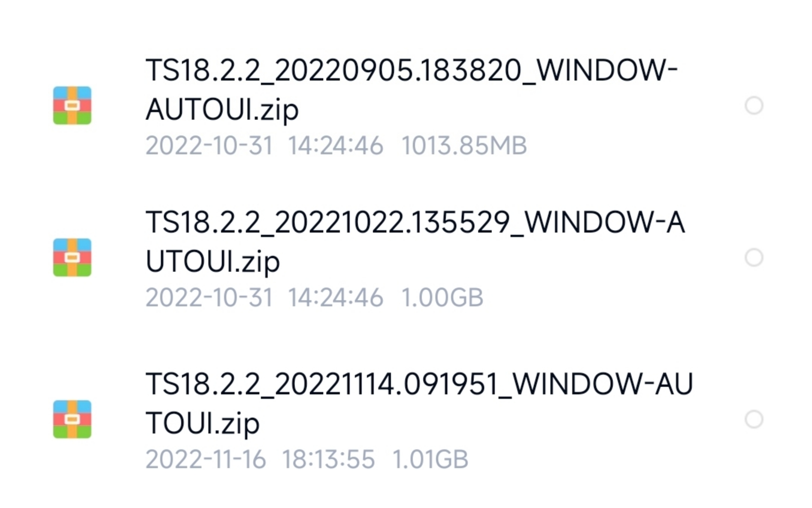
Task: Click the wrapped 'AUTOUI.zip' text line
Action: pos(222,110)
